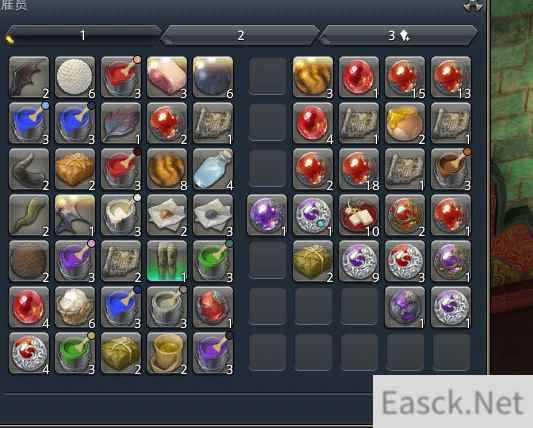This screenshot has width=533, height=428.
Task: Switch to inventory tab 2
Action: point(241,35)
